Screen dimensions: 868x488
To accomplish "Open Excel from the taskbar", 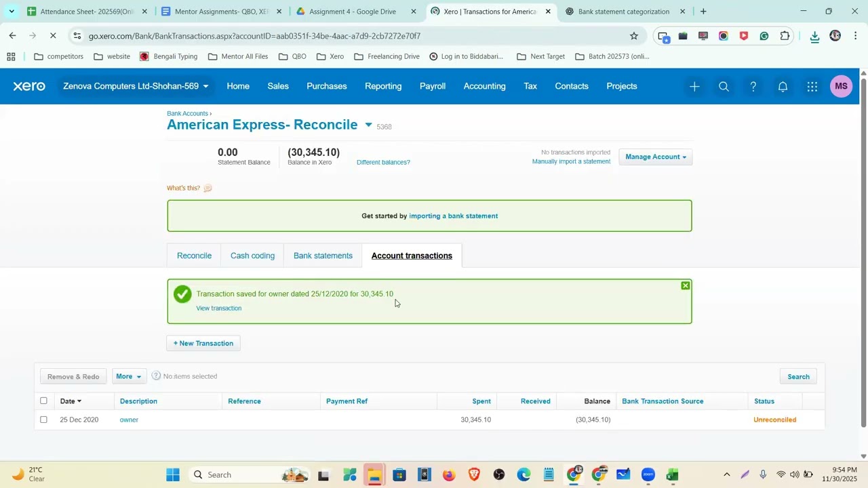I will 672,474.
